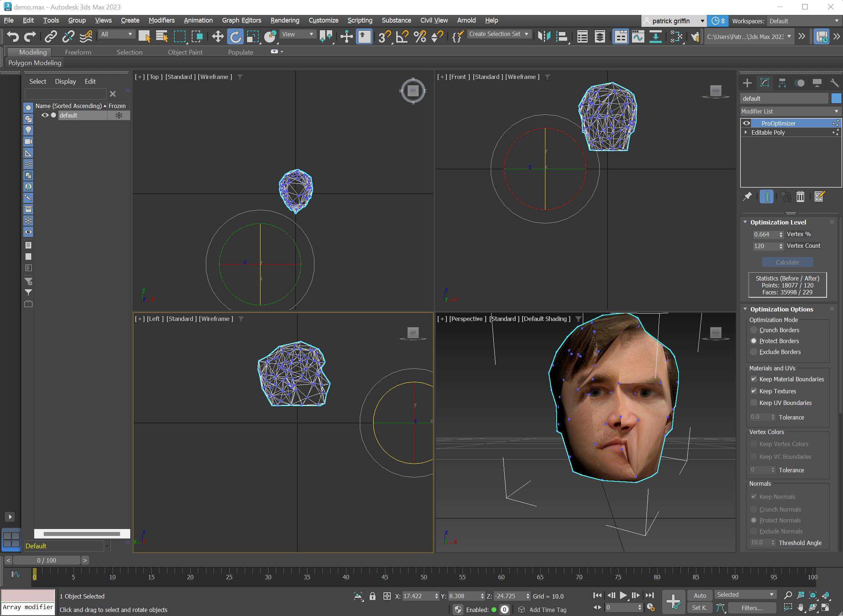The width and height of the screenshot is (843, 616).
Task: Uncheck Keep Textures option
Action: pos(754,391)
